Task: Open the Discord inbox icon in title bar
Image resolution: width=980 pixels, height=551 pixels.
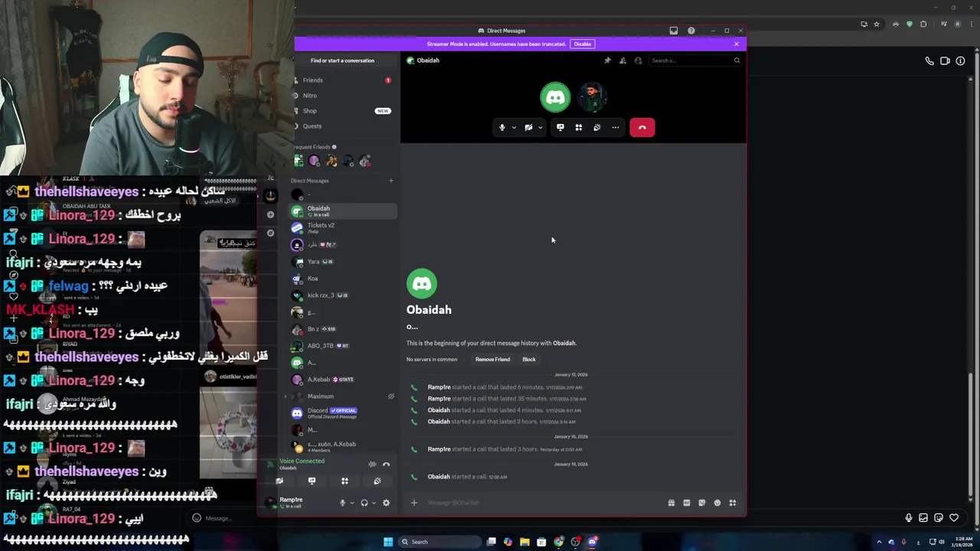Action: [x=674, y=31]
